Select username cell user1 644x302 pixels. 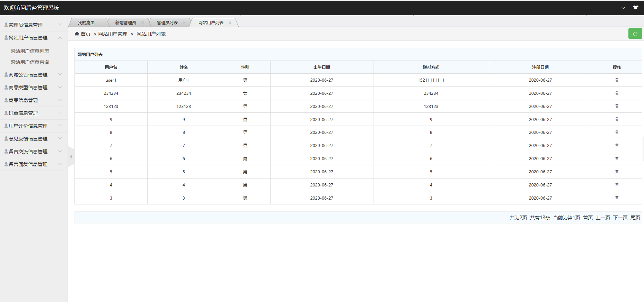[111, 80]
